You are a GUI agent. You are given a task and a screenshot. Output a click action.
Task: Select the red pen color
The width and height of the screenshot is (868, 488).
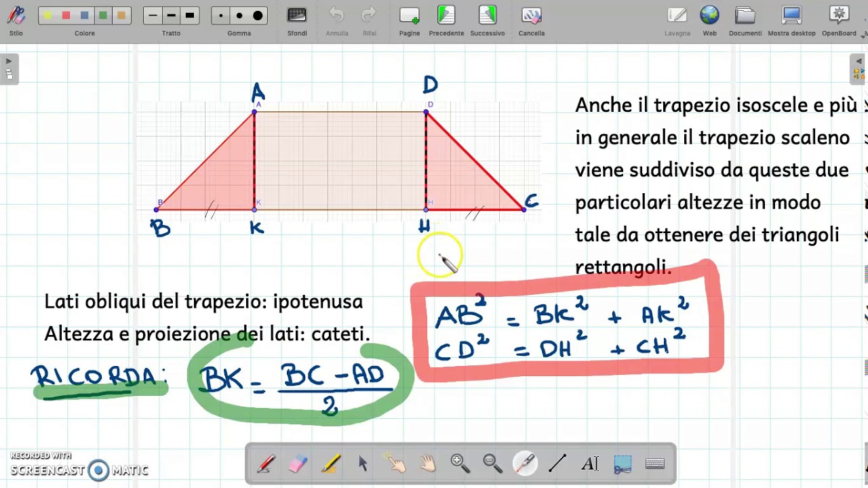[66, 15]
